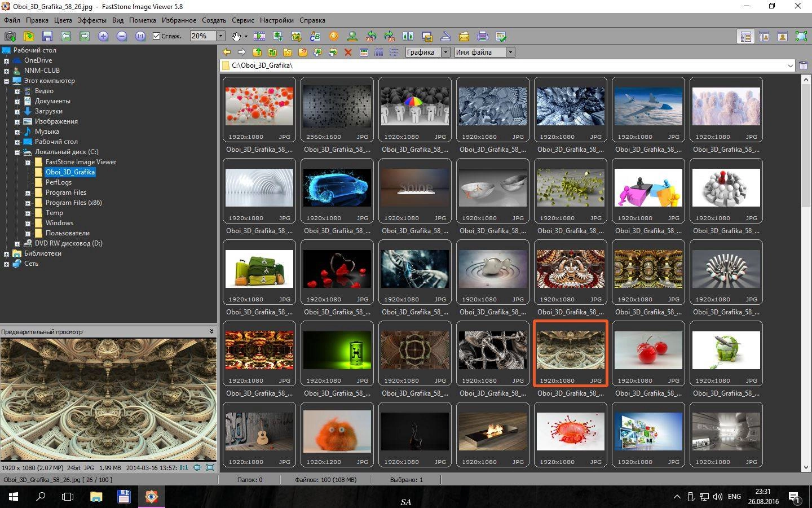
Task: Open the hand tool dropdown arrow
Action: [x=246, y=37]
